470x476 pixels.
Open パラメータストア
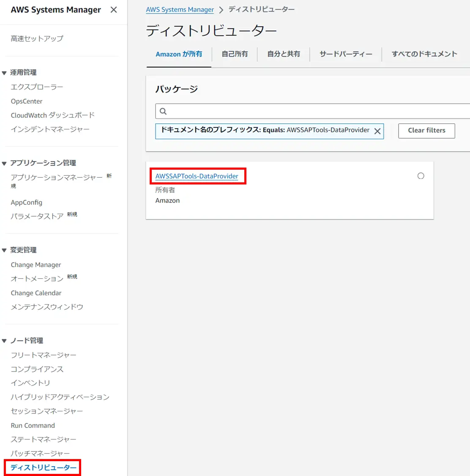37,216
